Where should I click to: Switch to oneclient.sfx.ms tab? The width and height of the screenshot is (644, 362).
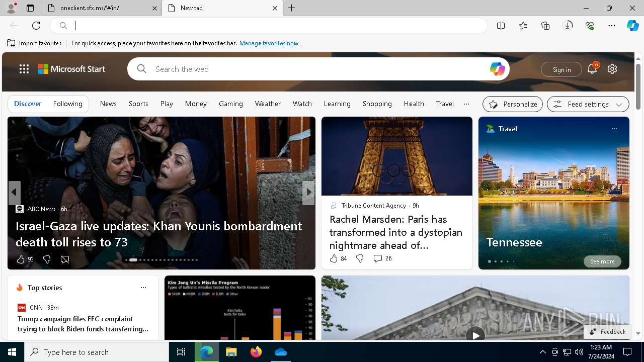click(101, 8)
